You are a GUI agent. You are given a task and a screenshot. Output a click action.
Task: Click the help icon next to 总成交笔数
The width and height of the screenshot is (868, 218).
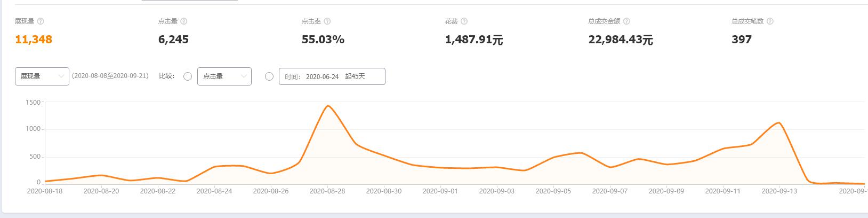point(770,21)
